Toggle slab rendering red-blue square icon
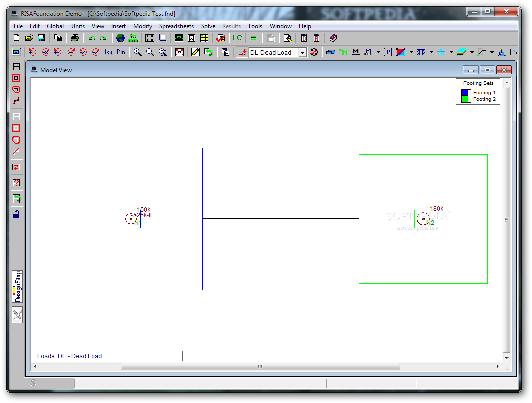 (x=401, y=52)
